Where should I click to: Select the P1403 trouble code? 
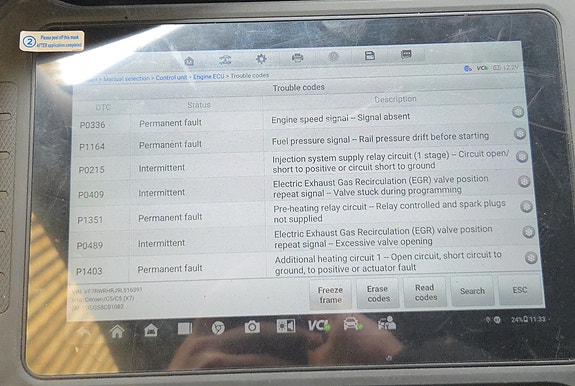(89, 271)
